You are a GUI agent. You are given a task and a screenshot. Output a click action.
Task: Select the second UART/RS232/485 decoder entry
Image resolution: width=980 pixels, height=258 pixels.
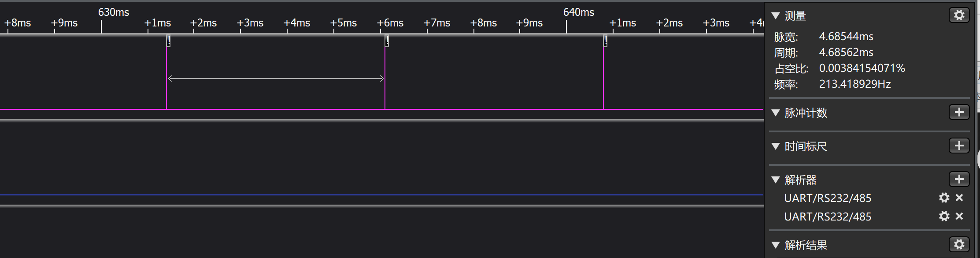(827, 217)
